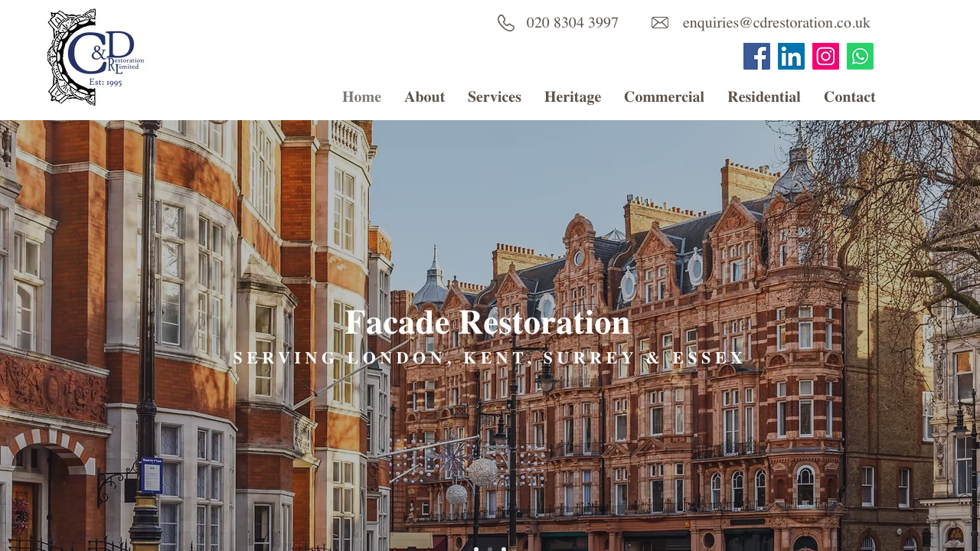Viewport: 980px width, 551px height.
Task: Open the Commercial section
Action: point(664,97)
